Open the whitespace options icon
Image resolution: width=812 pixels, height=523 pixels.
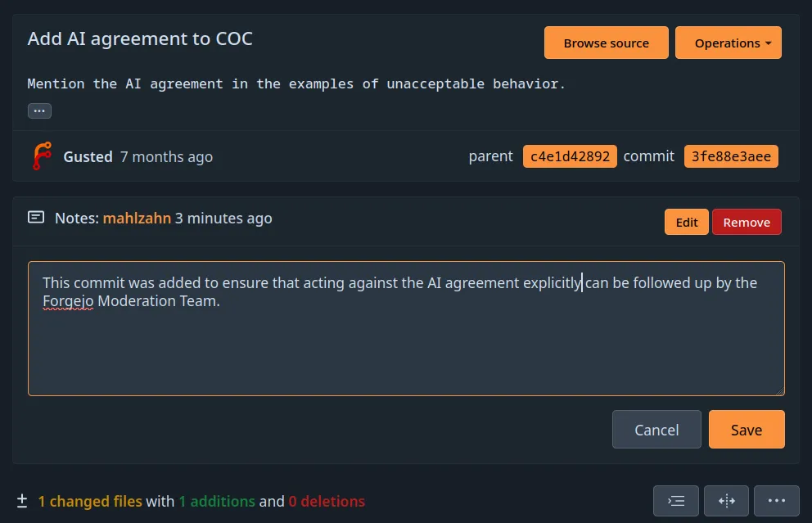(675, 500)
